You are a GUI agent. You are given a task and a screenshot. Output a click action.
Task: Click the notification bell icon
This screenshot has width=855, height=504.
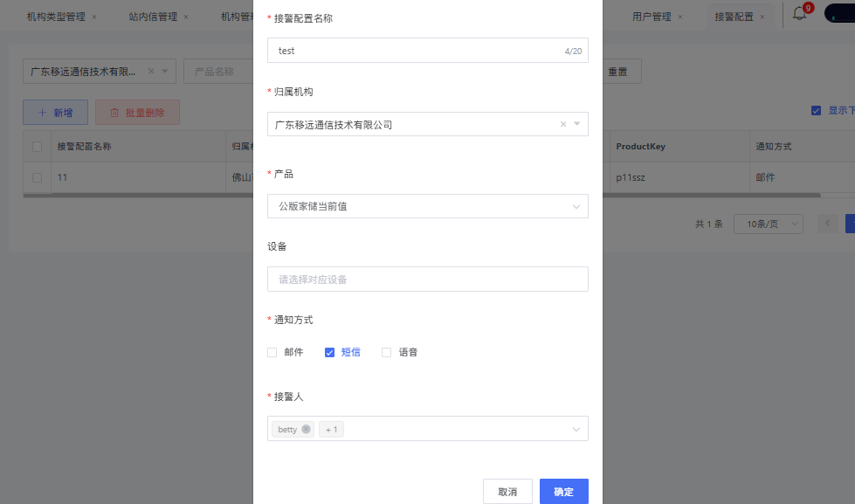799,13
